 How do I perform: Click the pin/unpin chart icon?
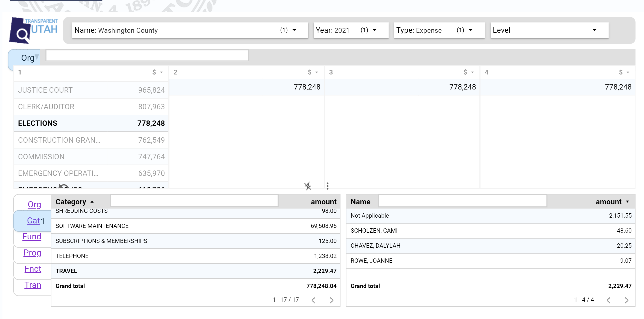(x=308, y=186)
